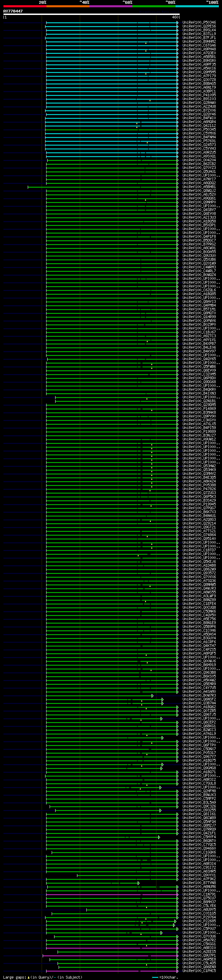Click the UniRef100_Q53HK9 hit label

coord(199,470)
